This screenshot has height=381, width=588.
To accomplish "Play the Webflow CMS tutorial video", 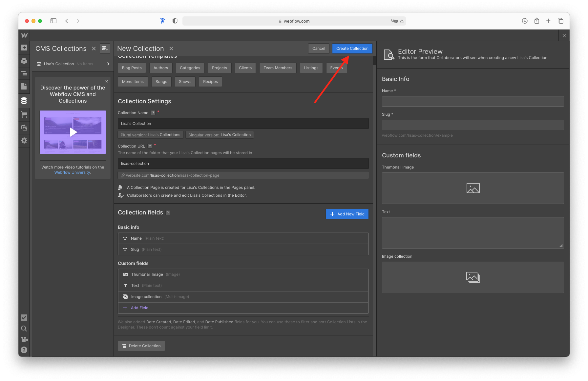I will pos(73,132).
